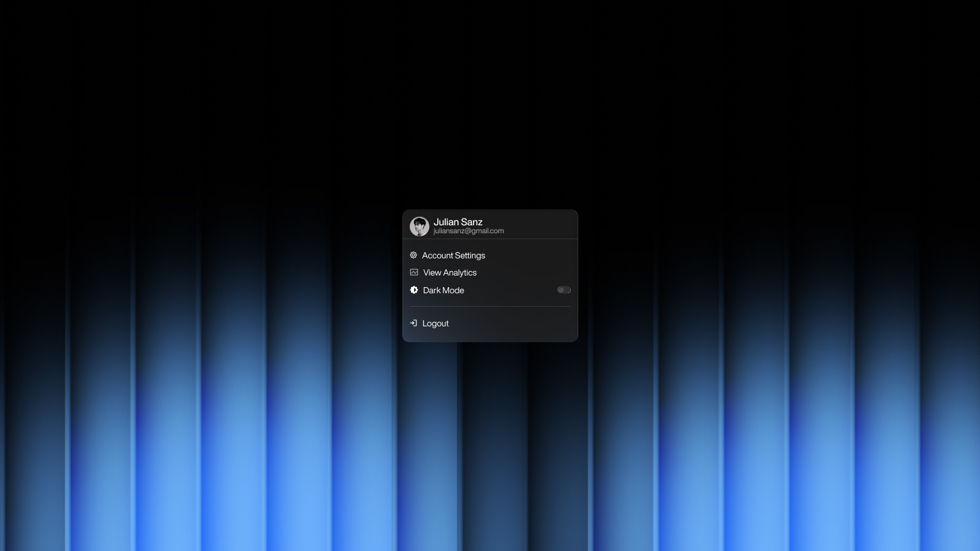Image resolution: width=980 pixels, height=551 pixels.
Task: Choose View Analytics from the menu
Action: click(450, 272)
